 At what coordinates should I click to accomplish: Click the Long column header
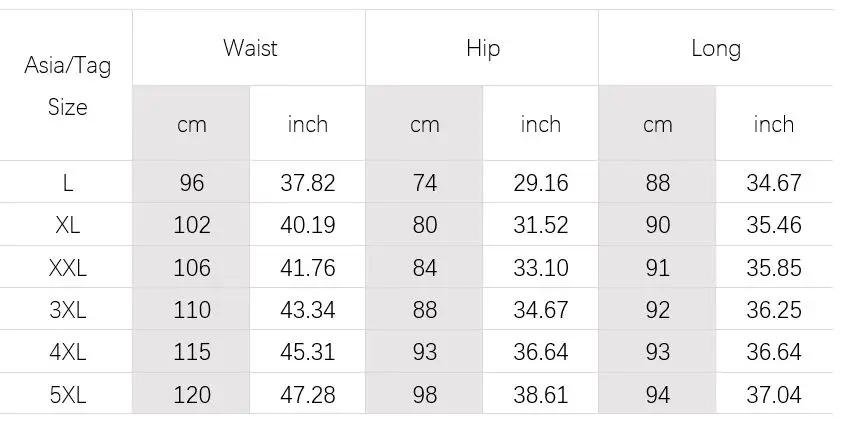716,49
